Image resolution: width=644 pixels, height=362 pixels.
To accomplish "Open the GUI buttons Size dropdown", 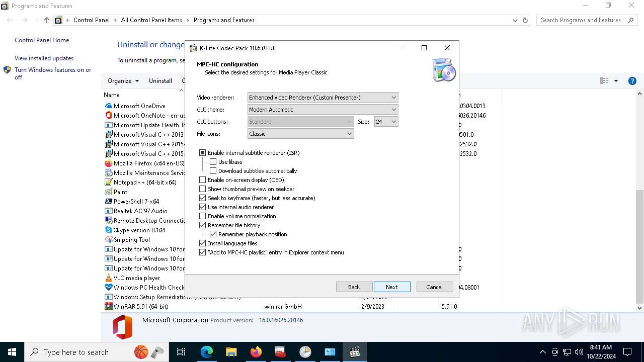I will pyautogui.click(x=386, y=122).
